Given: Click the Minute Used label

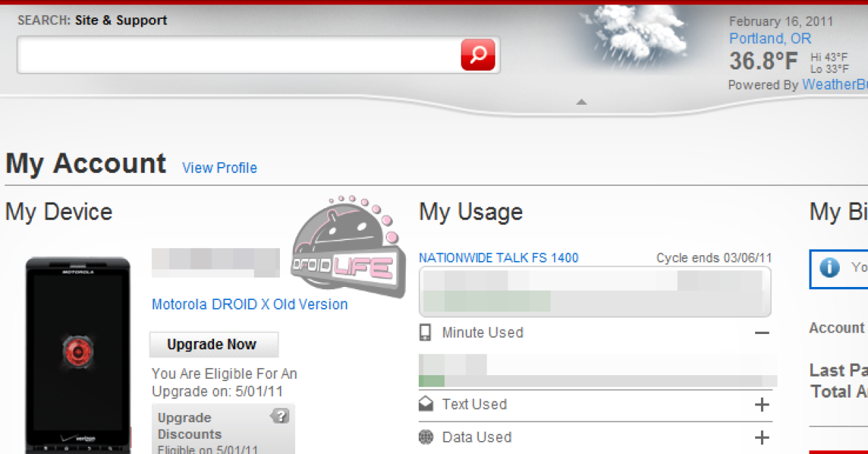Looking at the screenshot, I should pyautogui.click(x=482, y=333).
